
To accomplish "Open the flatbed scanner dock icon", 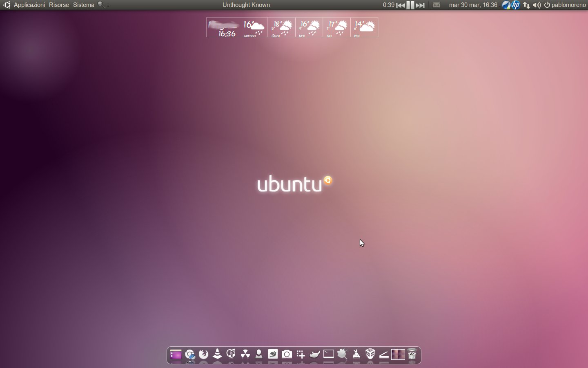I will click(x=384, y=355).
